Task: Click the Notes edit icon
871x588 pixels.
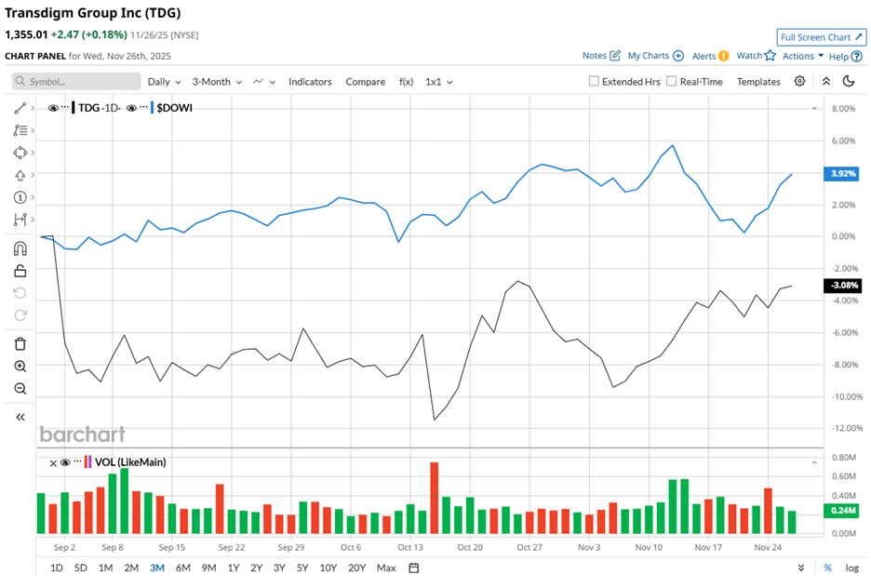Action: 615,56
